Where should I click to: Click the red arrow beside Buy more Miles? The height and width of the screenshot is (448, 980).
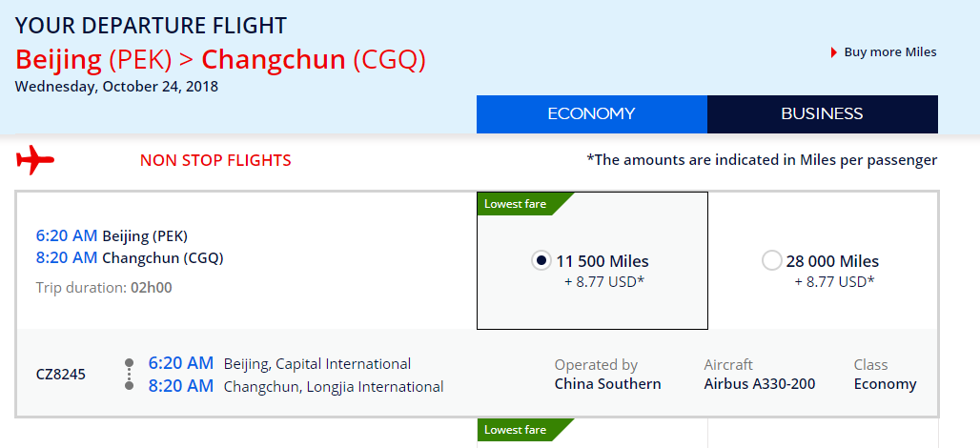coord(834,53)
